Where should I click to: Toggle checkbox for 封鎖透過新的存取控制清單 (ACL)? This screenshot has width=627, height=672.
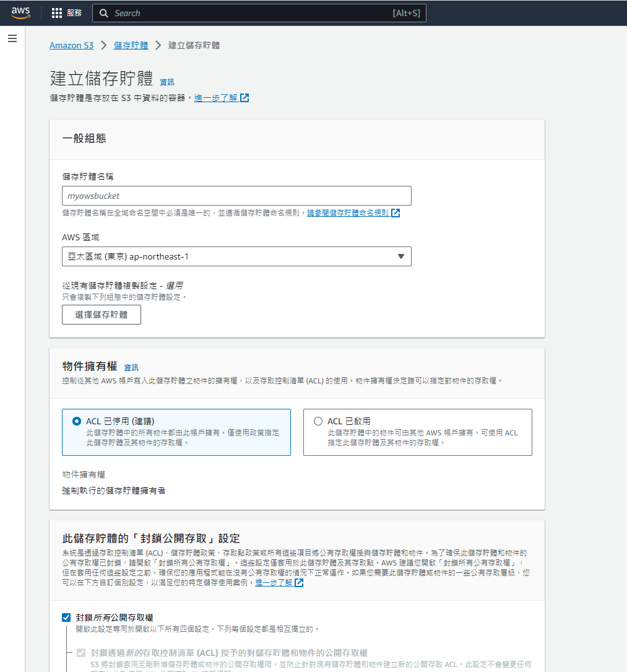(x=81, y=653)
